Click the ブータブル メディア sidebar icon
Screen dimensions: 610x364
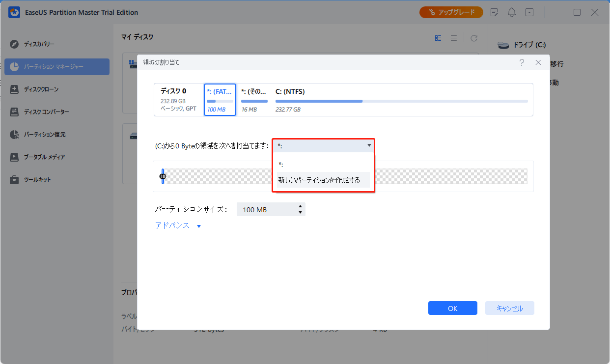[x=15, y=157]
